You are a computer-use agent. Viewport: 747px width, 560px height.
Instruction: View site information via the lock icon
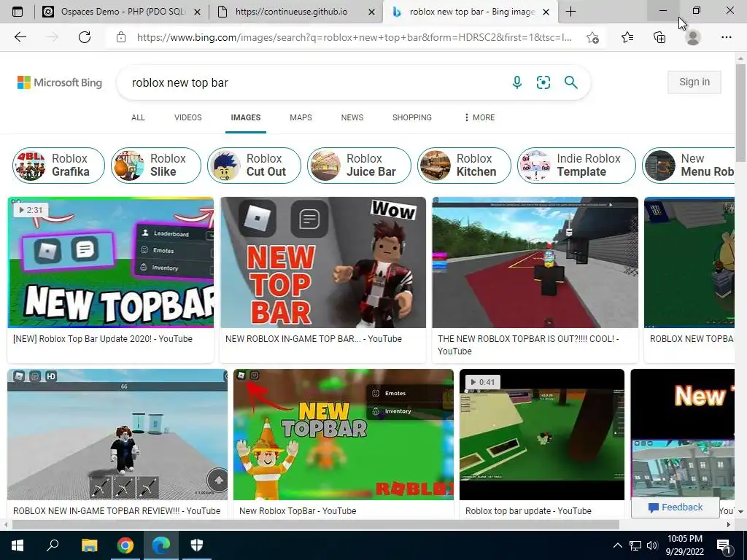point(121,37)
